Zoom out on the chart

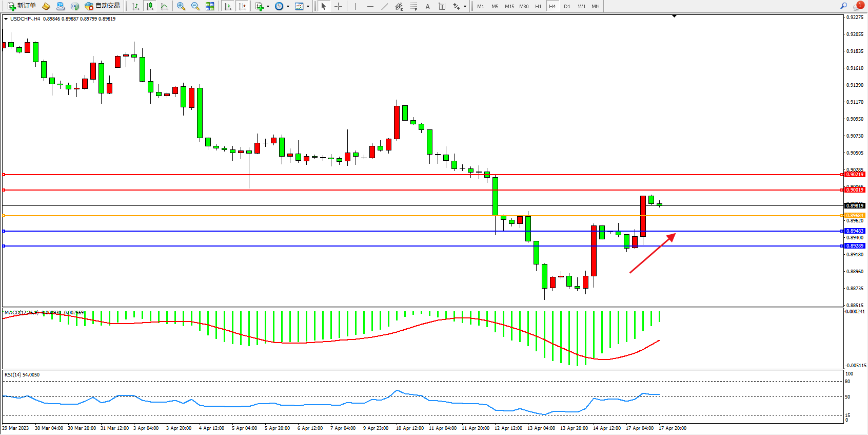195,6
